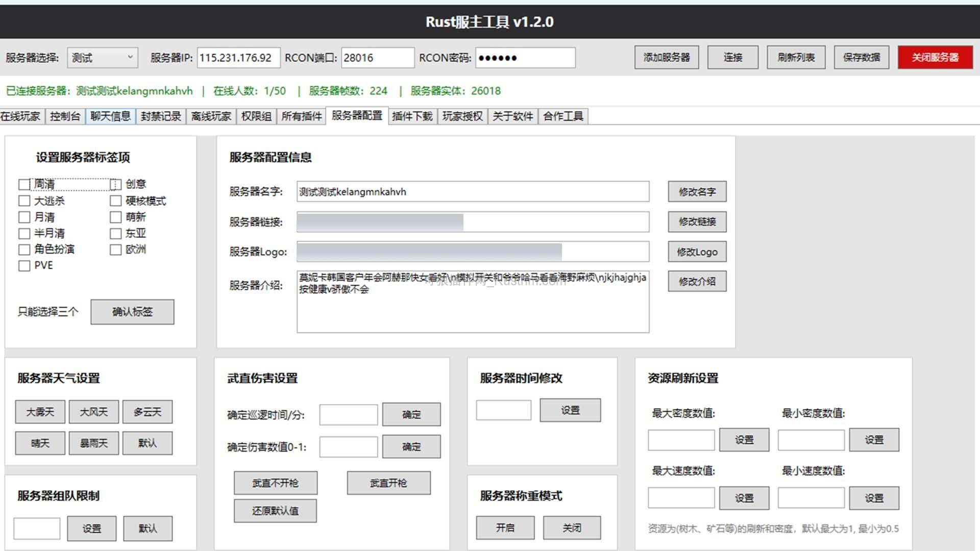Click the 连接 button to connect
The width and height of the screenshot is (980, 551).
(732, 57)
